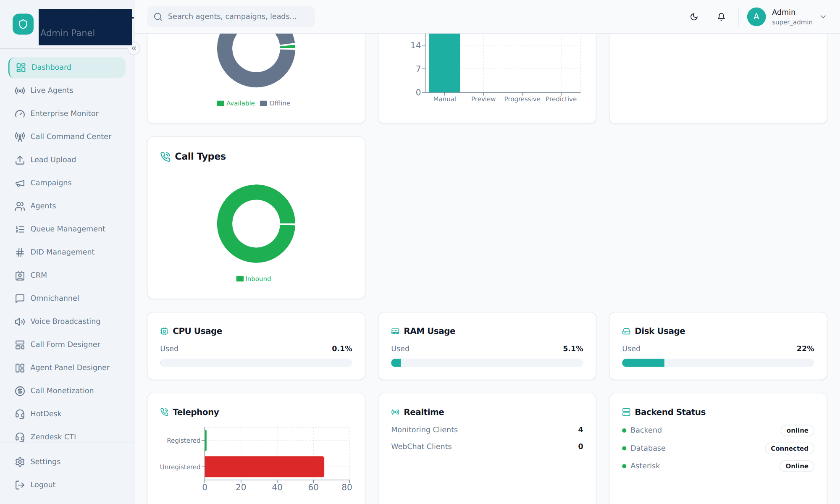Click the Agents people icon
The width and height of the screenshot is (840, 504).
tap(20, 206)
